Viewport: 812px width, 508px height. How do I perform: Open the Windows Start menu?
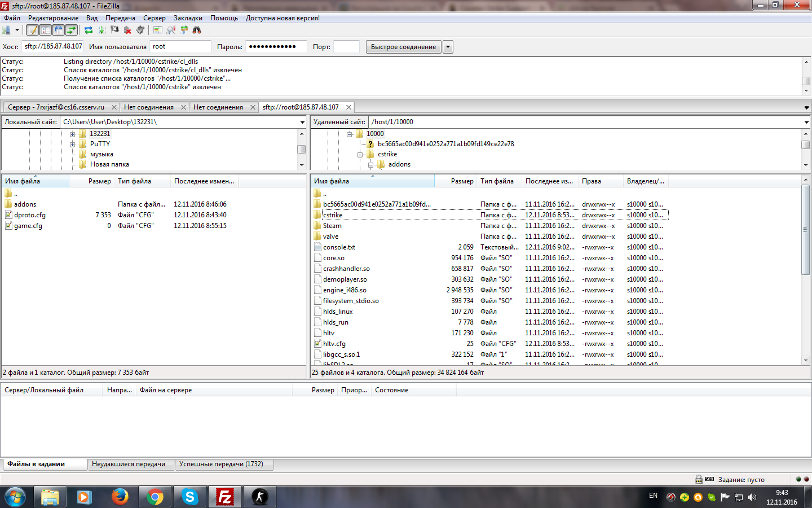(x=15, y=497)
